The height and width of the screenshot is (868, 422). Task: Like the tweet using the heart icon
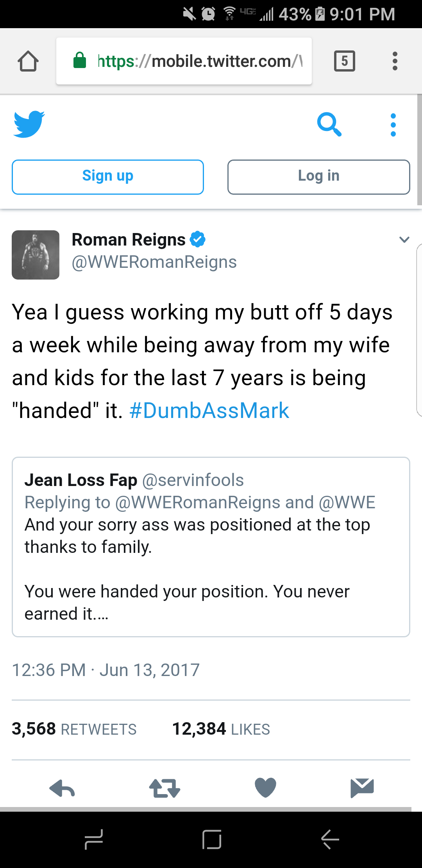click(x=265, y=787)
